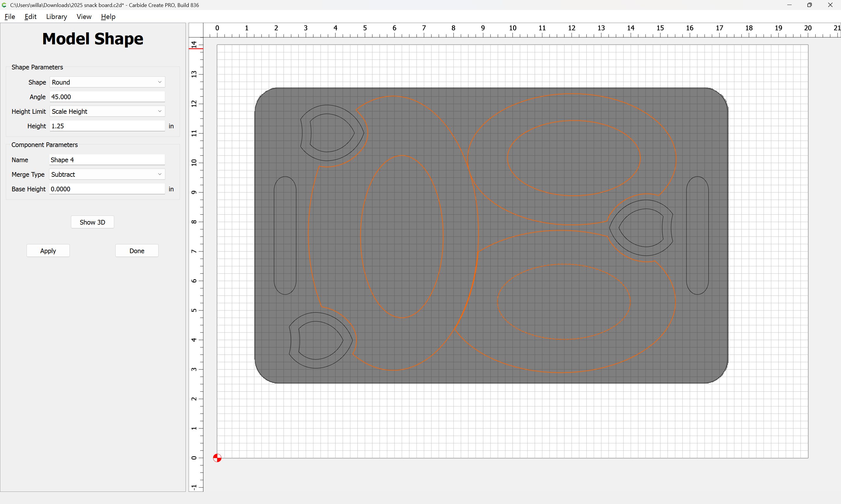
Task: Restore down the application window
Action: (x=809, y=5)
